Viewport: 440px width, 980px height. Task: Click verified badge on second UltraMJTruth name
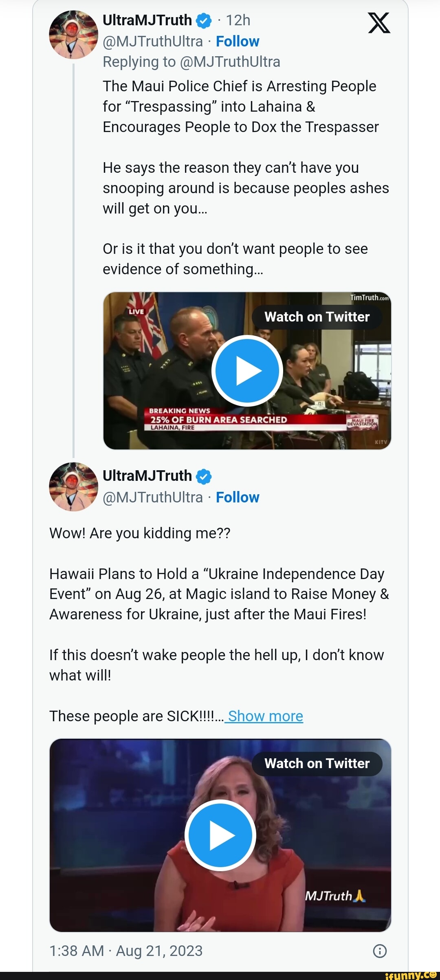(204, 476)
